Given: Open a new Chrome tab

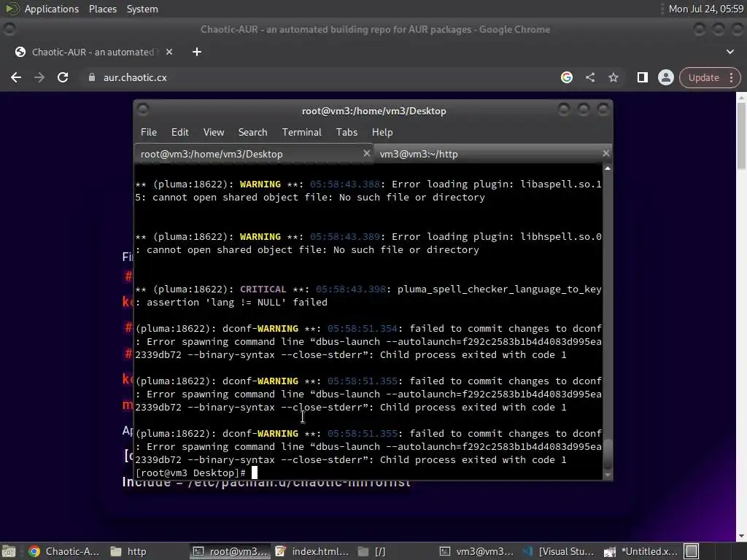Looking at the screenshot, I should 197,52.
